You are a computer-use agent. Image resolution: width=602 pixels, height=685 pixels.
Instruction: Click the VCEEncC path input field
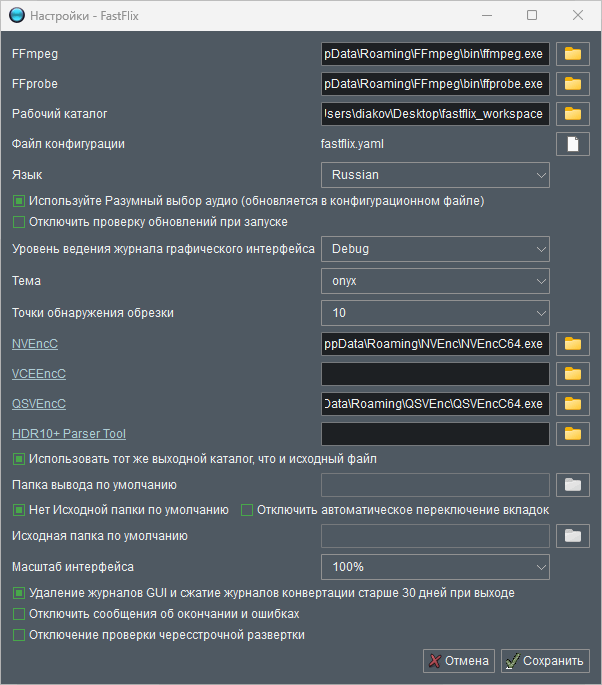[435, 374]
